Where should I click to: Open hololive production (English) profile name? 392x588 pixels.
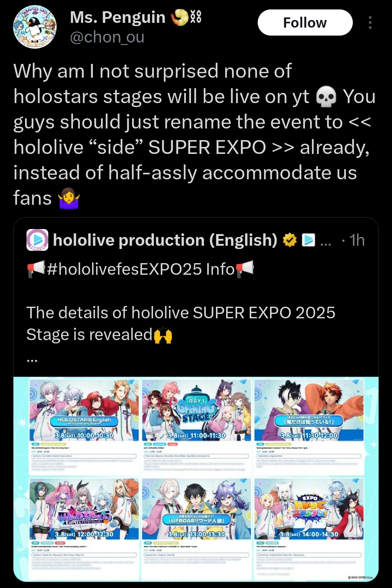(x=165, y=240)
